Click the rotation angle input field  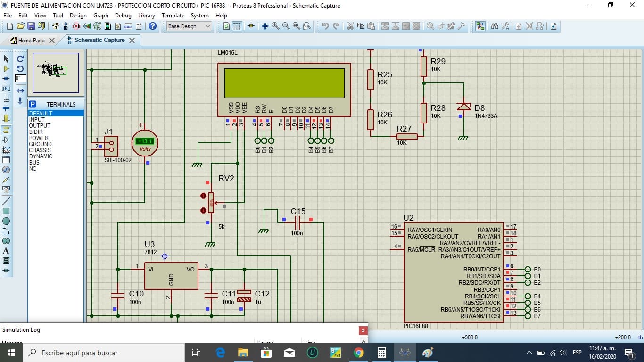pos(21,79)
